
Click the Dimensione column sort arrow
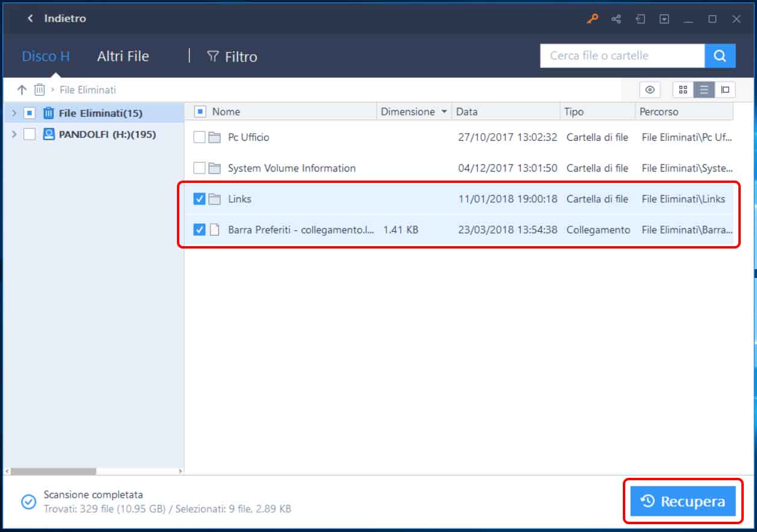pyautogui.click(x=444, y=112)
